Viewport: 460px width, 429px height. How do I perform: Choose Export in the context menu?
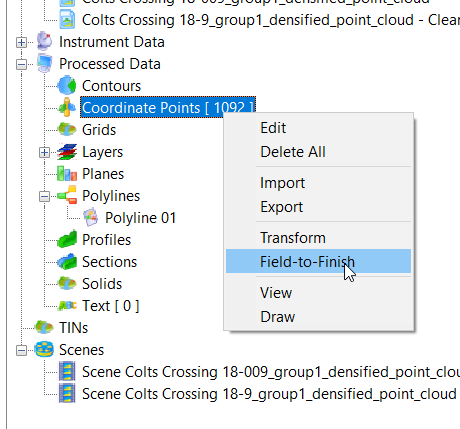pos(318,207)
